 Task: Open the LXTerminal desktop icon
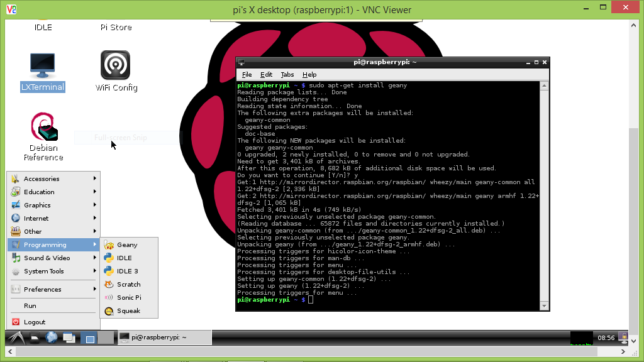42,68
